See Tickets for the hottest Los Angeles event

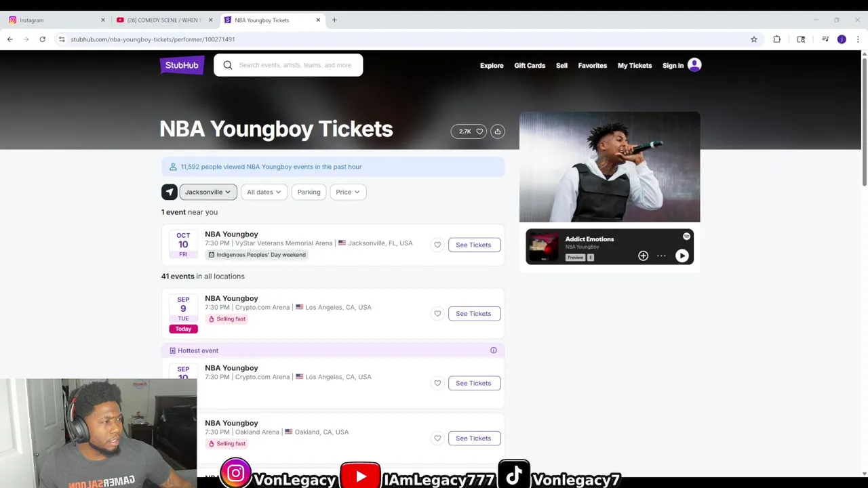click(474, 383)
